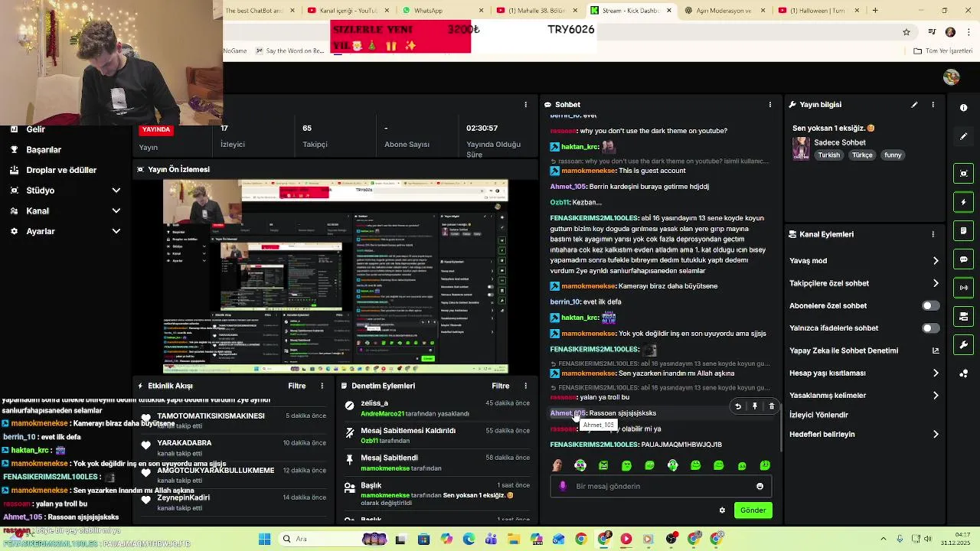Expand the Stüdyo sidebar section
980x551 pixels.
[x=116, y=191]
